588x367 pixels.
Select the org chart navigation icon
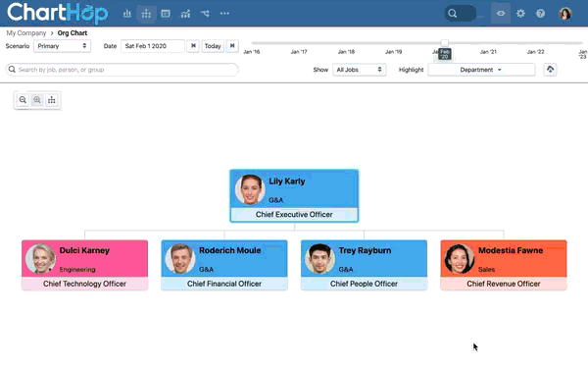(146, 14)
